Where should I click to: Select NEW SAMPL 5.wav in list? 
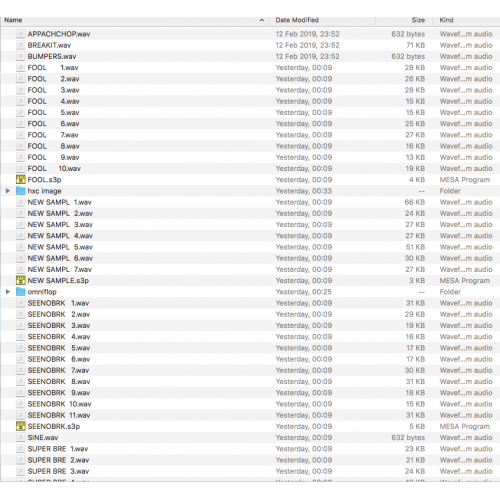(250, 247)
